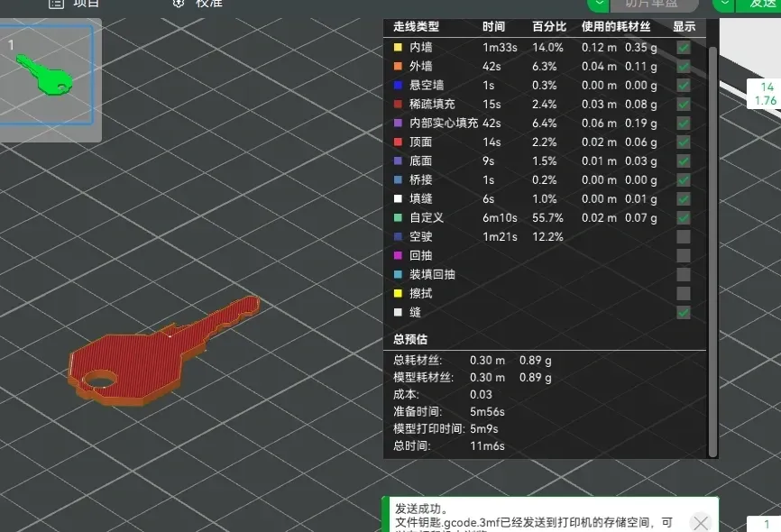Click the legend panel vertical scrollbar
The image size is (781, 532).
(x=712, y=252)
